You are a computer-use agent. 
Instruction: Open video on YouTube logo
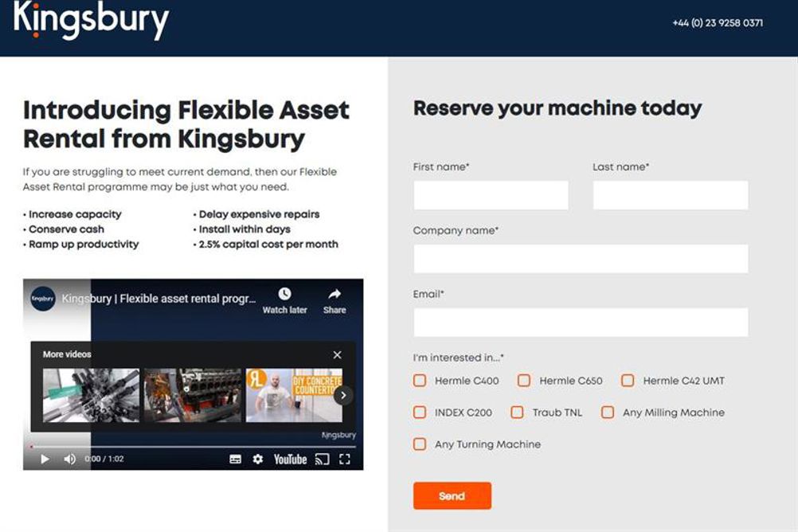click(x=290, y=460)
